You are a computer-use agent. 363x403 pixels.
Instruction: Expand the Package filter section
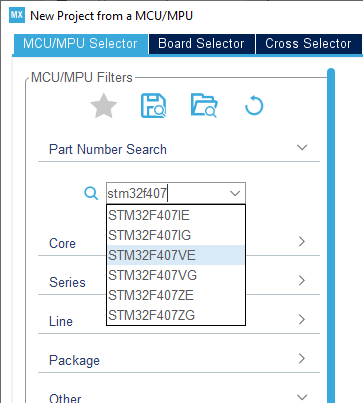tap(302, 358)
